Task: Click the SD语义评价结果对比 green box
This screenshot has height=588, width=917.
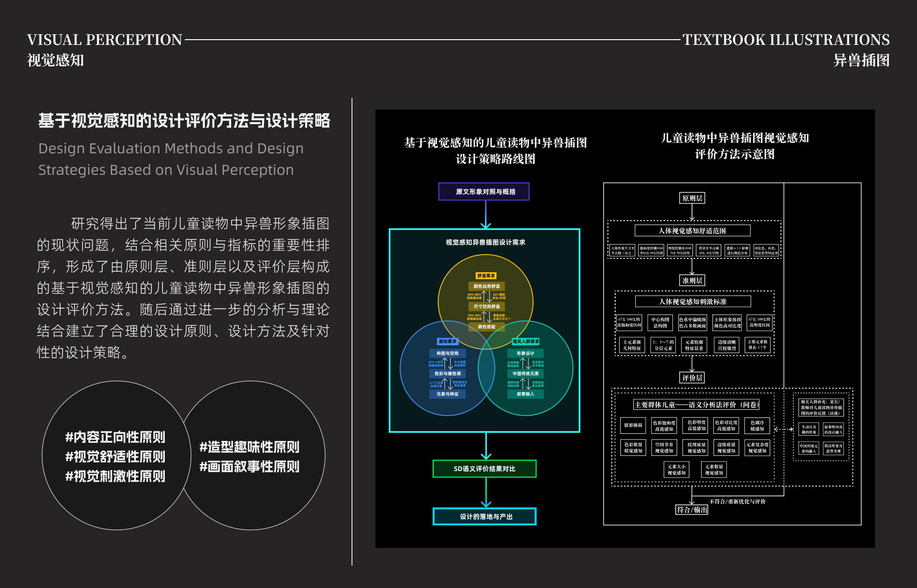Action: point(484,469)
